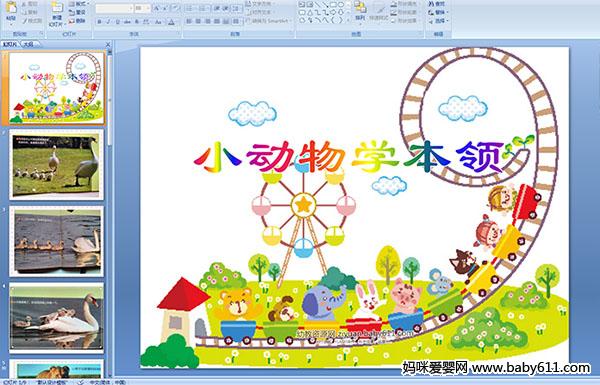The height and width of the screenshot is (385, 600).
Task: Expand the slide Layout dropdown
Action: click(x=78, y=4)
